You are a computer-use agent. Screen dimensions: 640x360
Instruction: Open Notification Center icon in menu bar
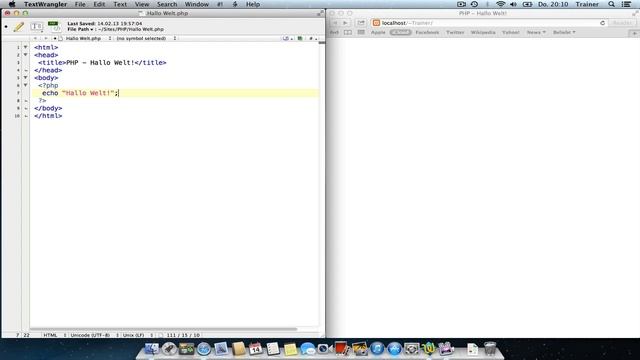[x=627, y=4]
